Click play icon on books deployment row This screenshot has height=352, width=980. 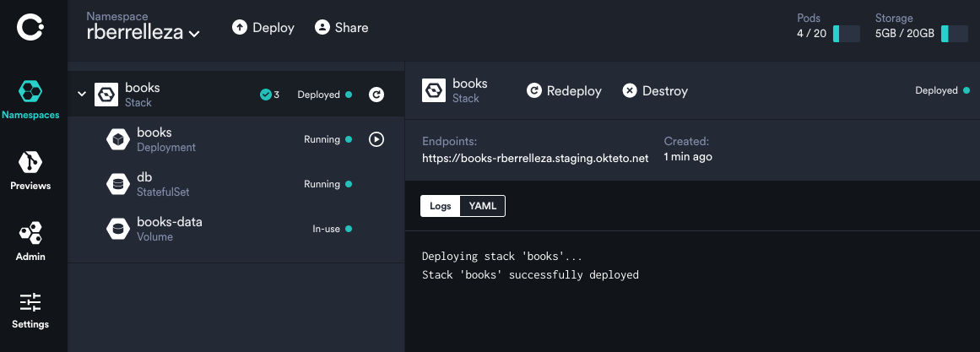coord(376,139)
